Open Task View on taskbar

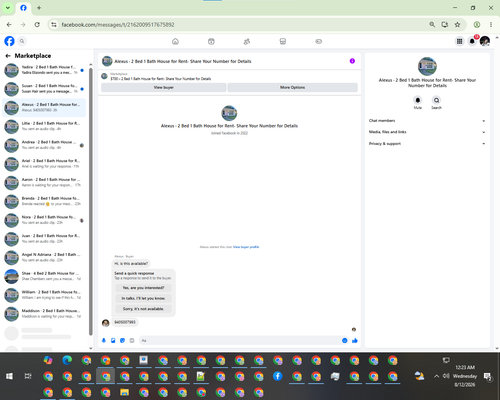[28, 376]
